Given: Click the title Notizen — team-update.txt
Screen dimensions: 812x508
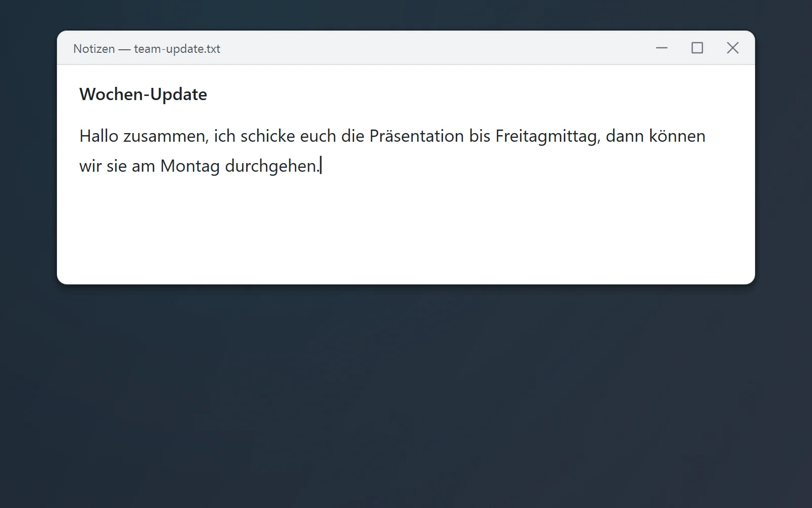Looking at the screenshot, I should [x=147, y=49].
